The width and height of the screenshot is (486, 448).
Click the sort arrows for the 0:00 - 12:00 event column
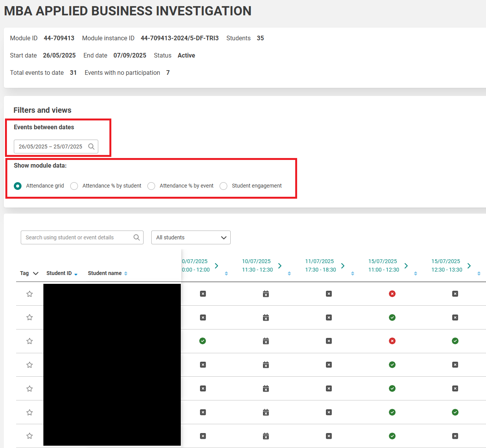click(x=226, y=273)
